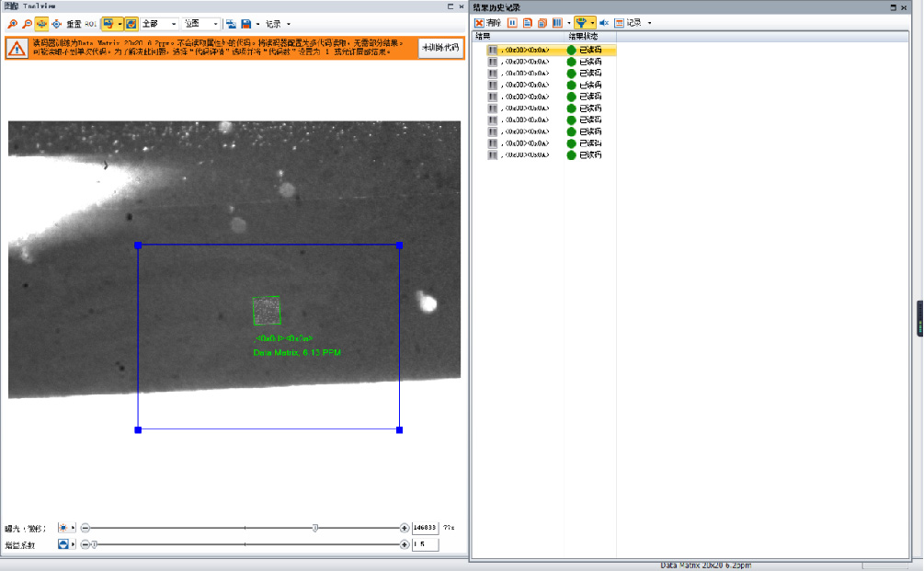Click 已读码 status in seventh row
The height and width of the screenshot is (571, 924).
pos(590,120)
